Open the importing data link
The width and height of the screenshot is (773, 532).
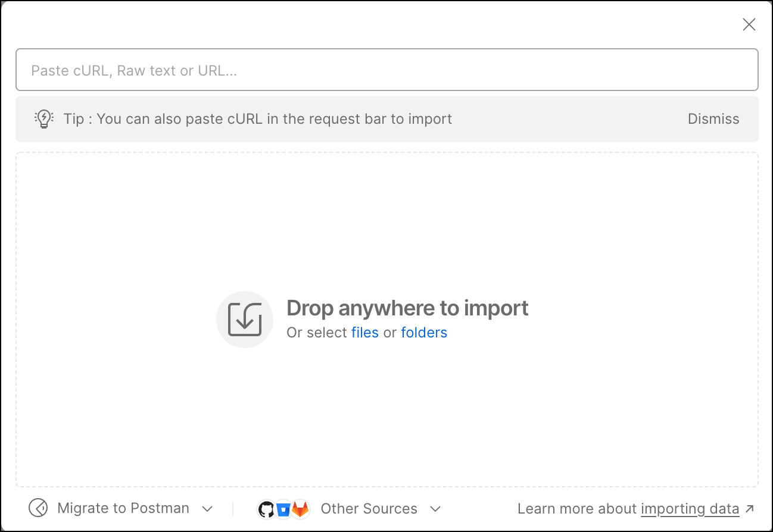690,509
